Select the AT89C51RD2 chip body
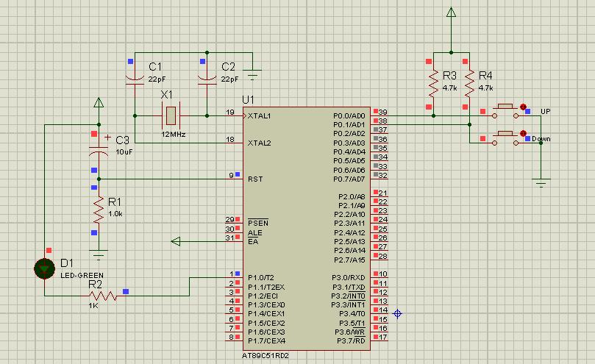The height and width of the screenshot is (364, 595). pyautogui.click(x=307, y=228)
